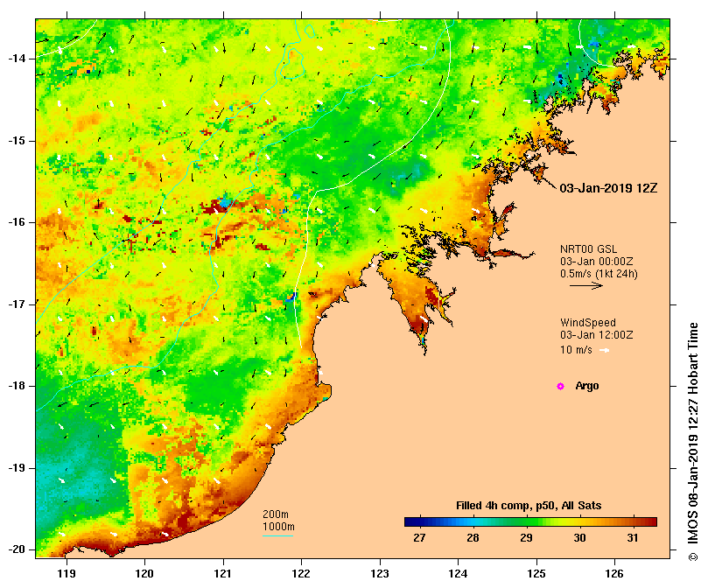Click the white wind reference arrow
The image size is (708, 588).
coord(604,350)
